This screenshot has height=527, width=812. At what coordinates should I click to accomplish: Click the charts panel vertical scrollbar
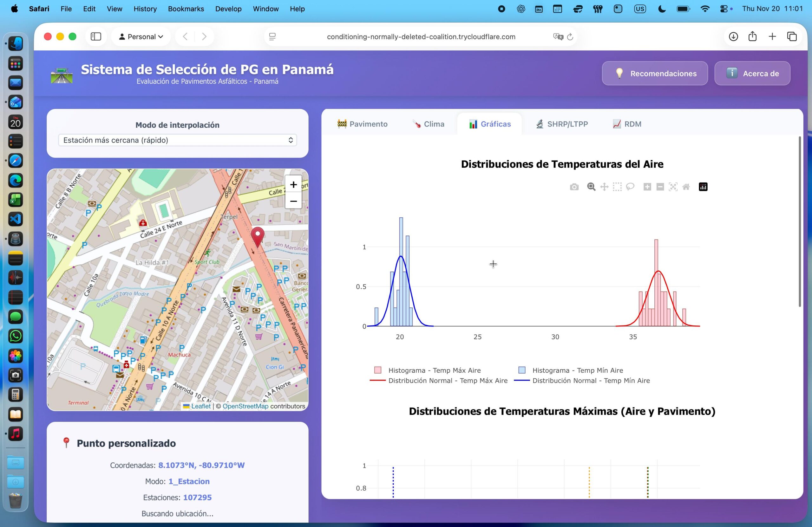(x=799, y=222)
